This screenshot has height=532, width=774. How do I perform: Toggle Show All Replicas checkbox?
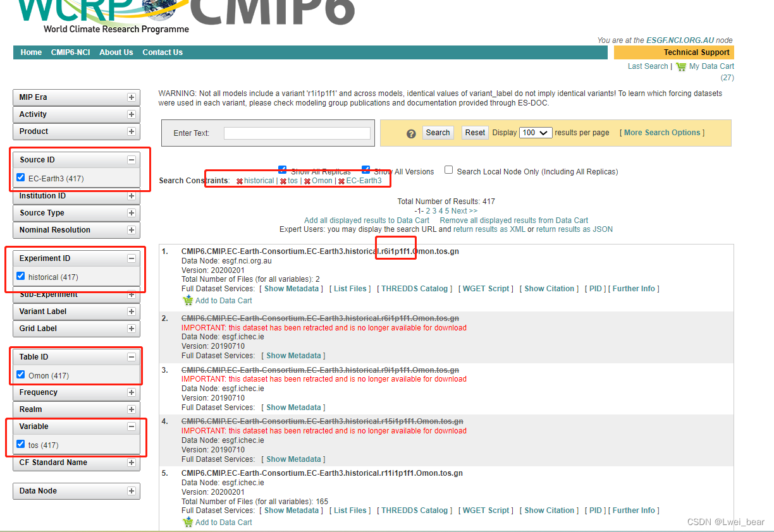(x=283, y=169)
